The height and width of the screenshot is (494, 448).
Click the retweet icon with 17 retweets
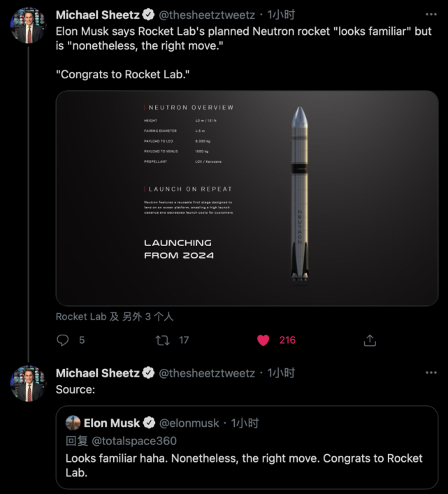point(162,340)
